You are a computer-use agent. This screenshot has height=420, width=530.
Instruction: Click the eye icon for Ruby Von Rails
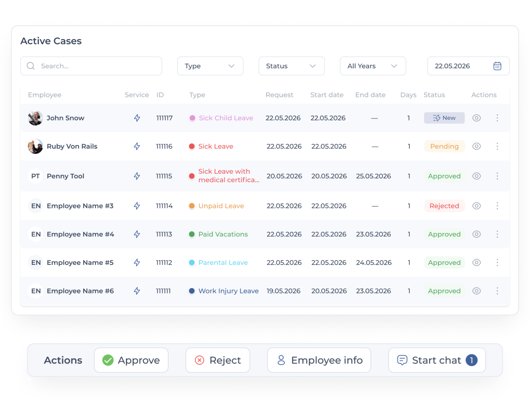point(476,146)
